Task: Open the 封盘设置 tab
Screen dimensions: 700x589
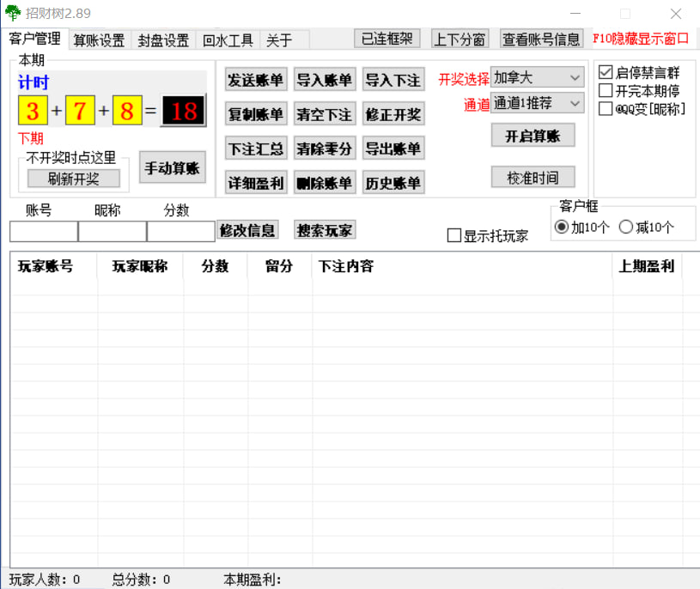Action: pos(163,40)
